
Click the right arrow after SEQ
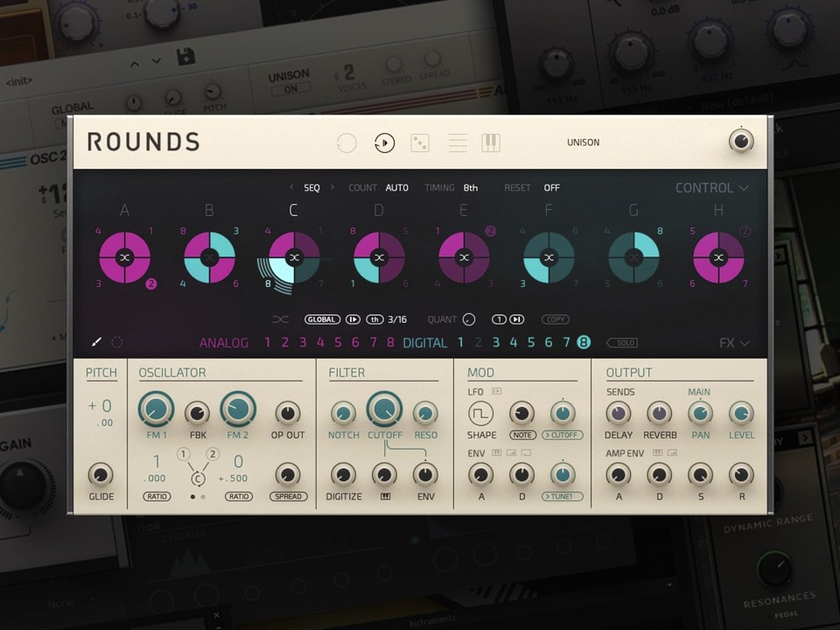[x=332, y=187]
